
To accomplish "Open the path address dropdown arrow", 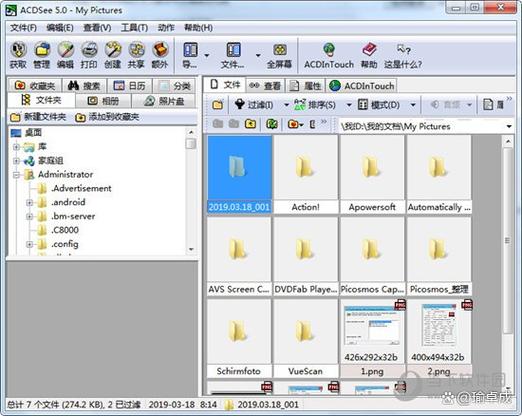I will 509,126.
